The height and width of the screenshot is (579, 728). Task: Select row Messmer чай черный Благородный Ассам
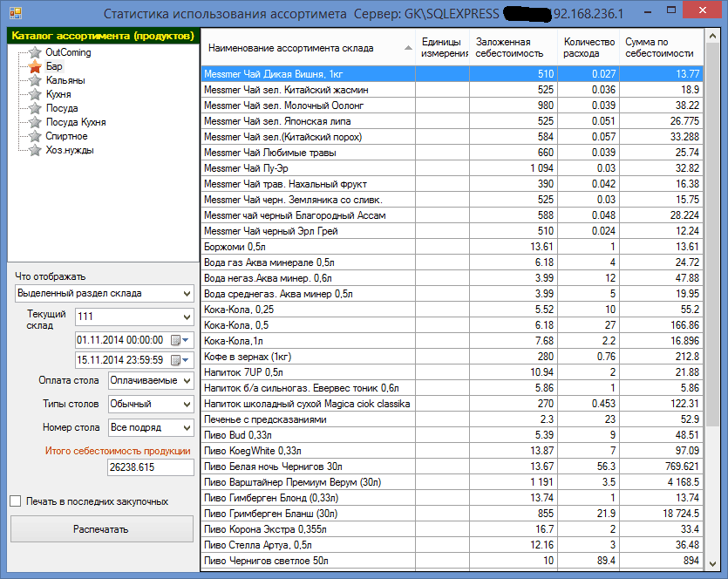point(452,215)
